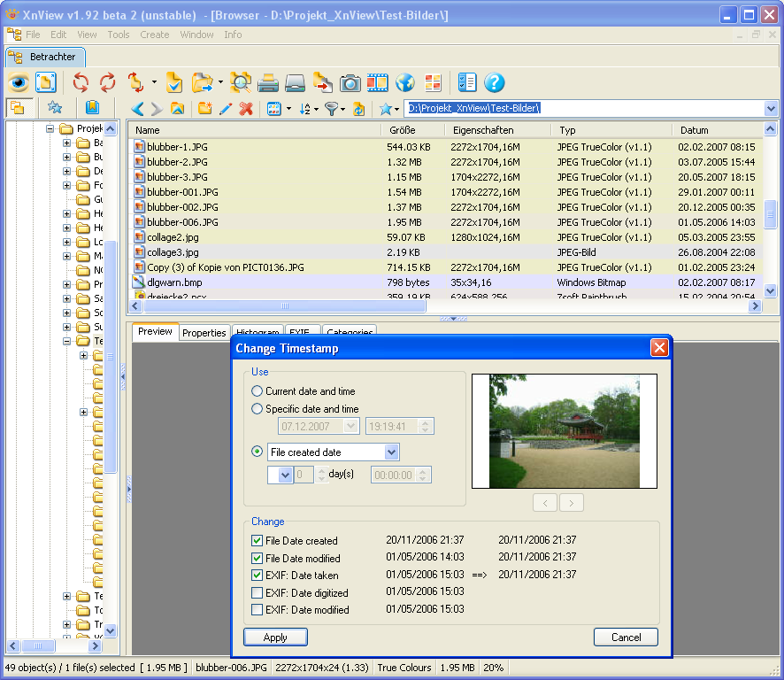Open the viewer with the eye icon
The height and width of the screenshot is (680, 784).
[x=19, y=82]
